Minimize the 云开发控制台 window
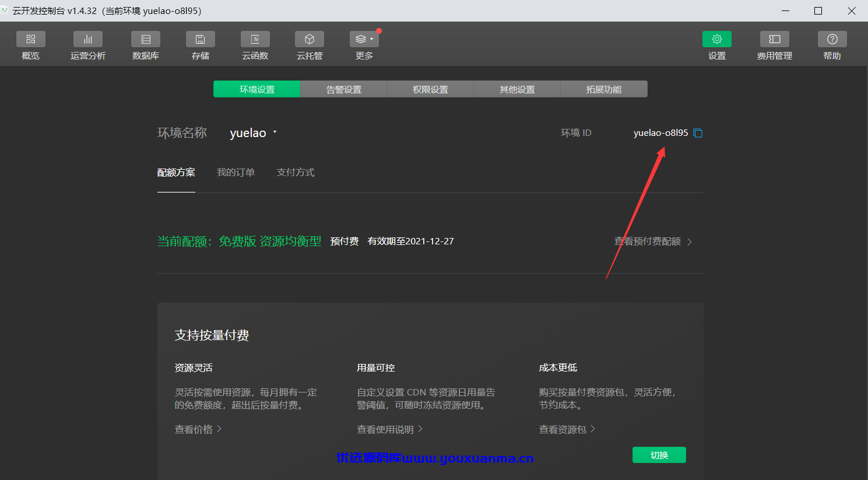 click(x=785, y=11)
